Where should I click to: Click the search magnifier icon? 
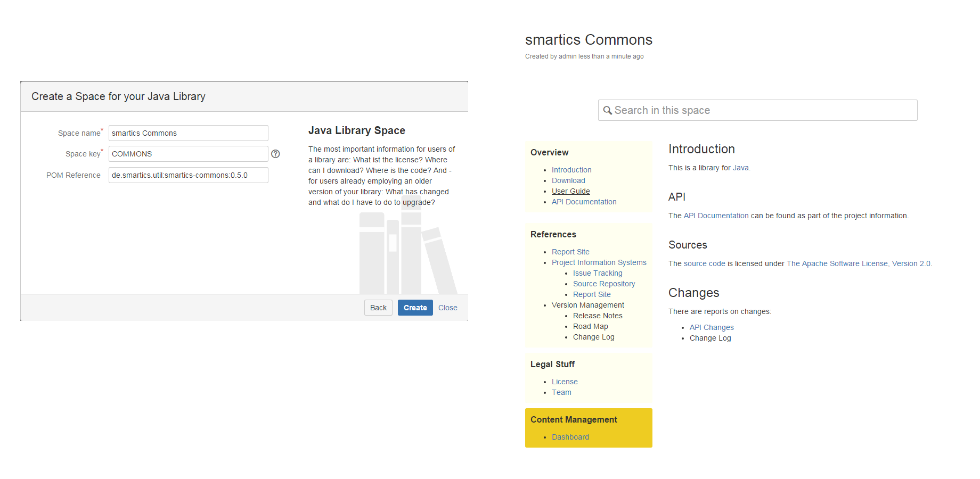[x=607, y=110]
